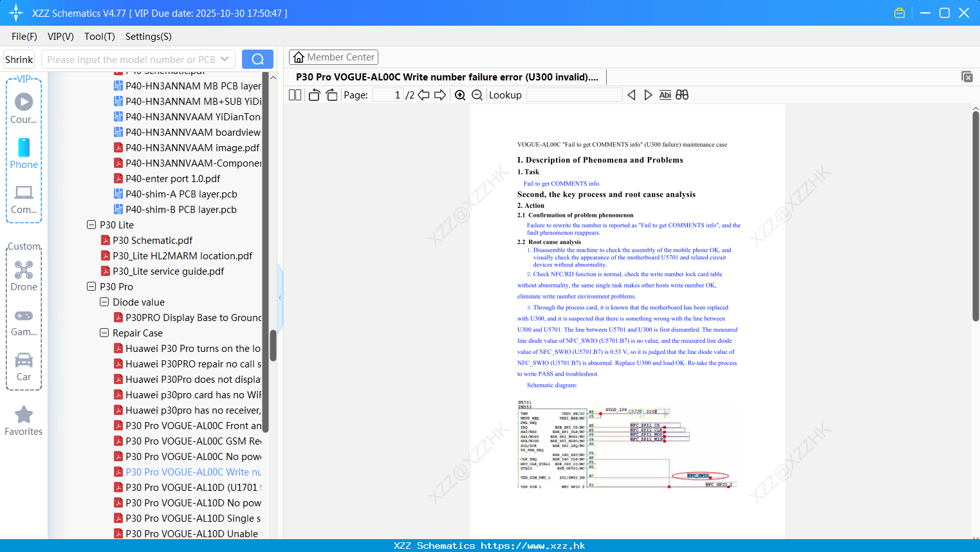Click the Lookup text field
Image resolution: width=980 pixels, height=552 pixels.
click(x=574, y=95)
